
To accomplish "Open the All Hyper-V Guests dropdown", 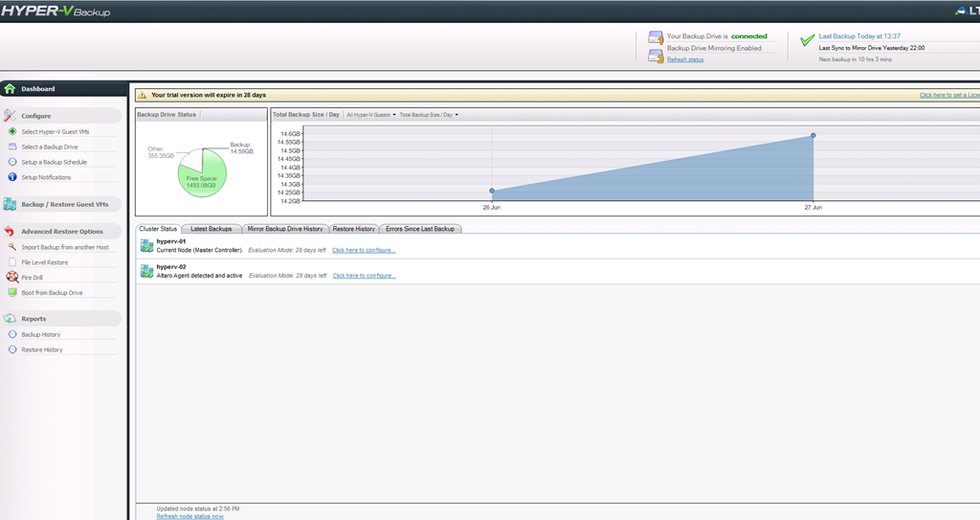I will pos(371,115).
